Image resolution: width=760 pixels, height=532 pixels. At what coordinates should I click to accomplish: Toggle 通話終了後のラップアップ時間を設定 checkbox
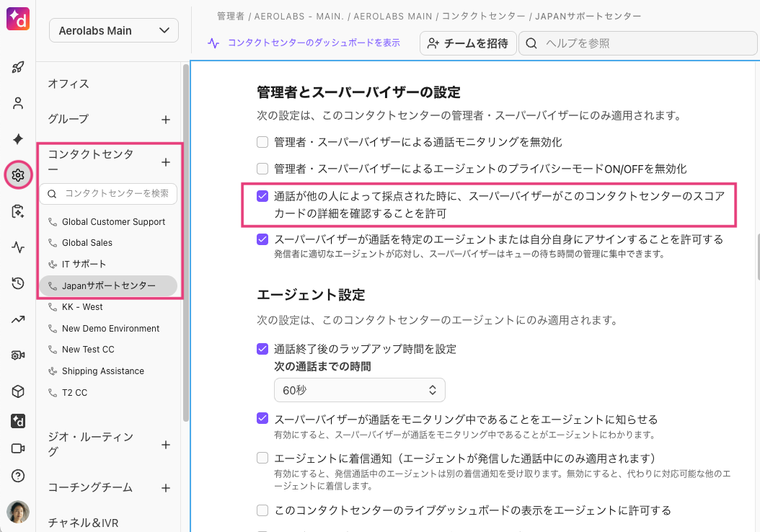click(262, 349)
